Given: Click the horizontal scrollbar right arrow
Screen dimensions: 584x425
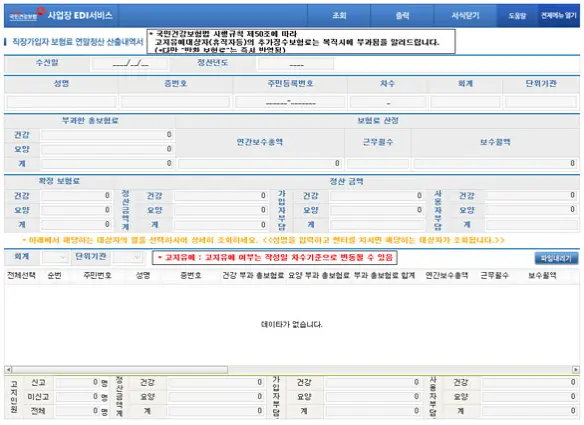Looking at the screenshot, I should click(x=576, y=370).
